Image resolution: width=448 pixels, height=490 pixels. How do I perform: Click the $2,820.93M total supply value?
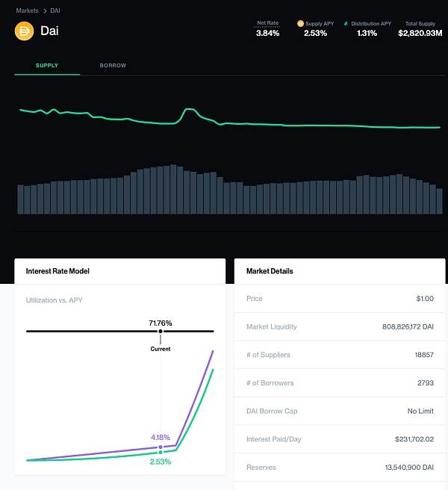pyautogui.click(x=420, y=33)
